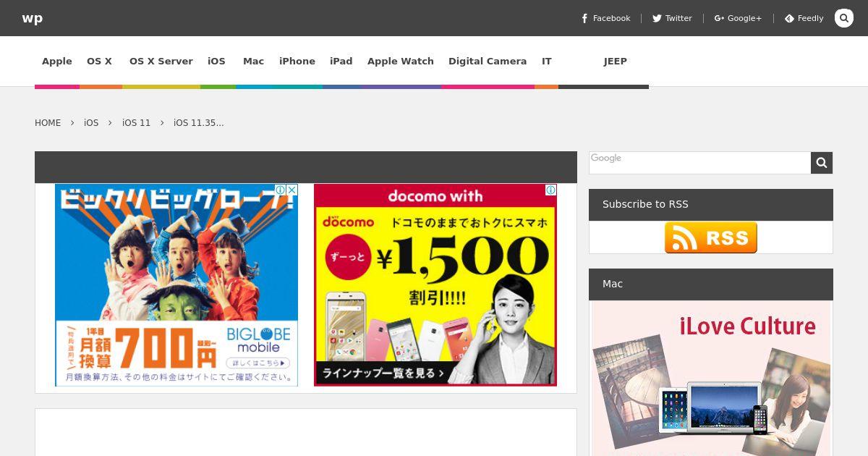Open the BIGLOBE mobile 700円 ad
The width and height of the screenshot is (868, 456).
[x=176, y=285]
